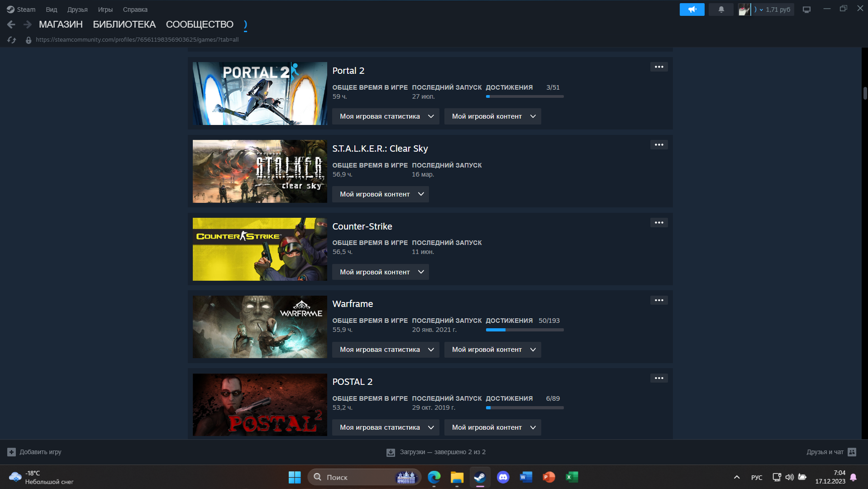Image resolution: width=868 pixels, height=489 pixels.
Task: Go to the МАГАЗИН tab
Action: point(61,24)
